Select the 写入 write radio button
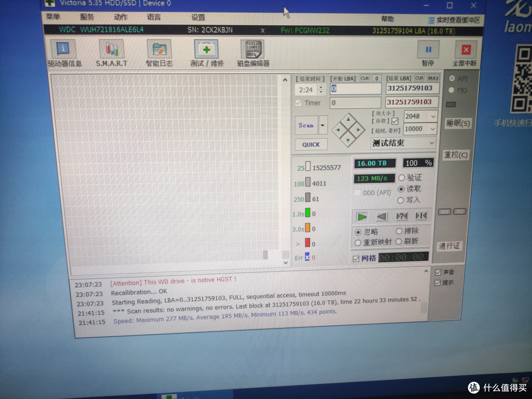This screenshot has height=399, width=532. [x=400, y=200]
